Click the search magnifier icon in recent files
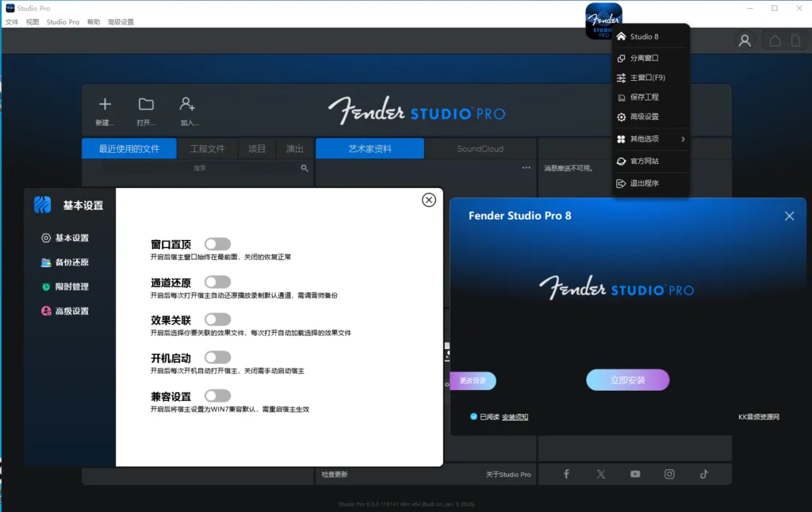The width and height of the screenshot is (812, 512). click(x=304, y=168)
